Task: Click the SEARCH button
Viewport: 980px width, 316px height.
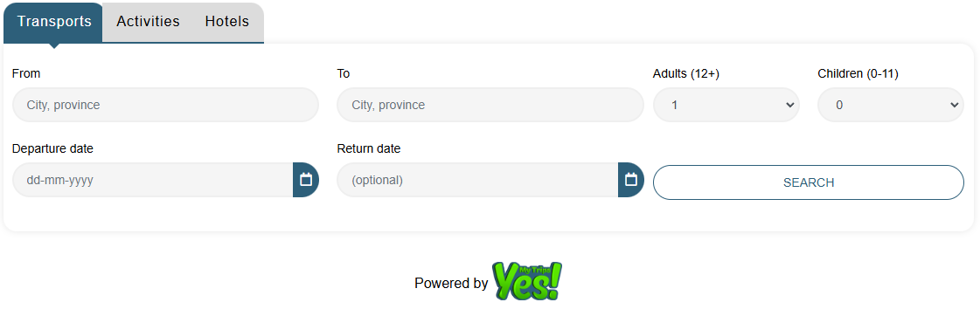Action: pos(809,182)
